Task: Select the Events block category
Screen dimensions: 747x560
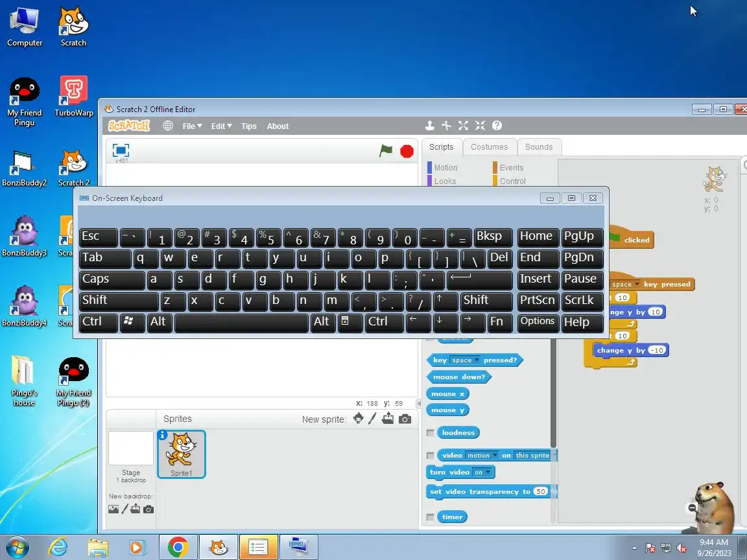Action: (511, 168)
